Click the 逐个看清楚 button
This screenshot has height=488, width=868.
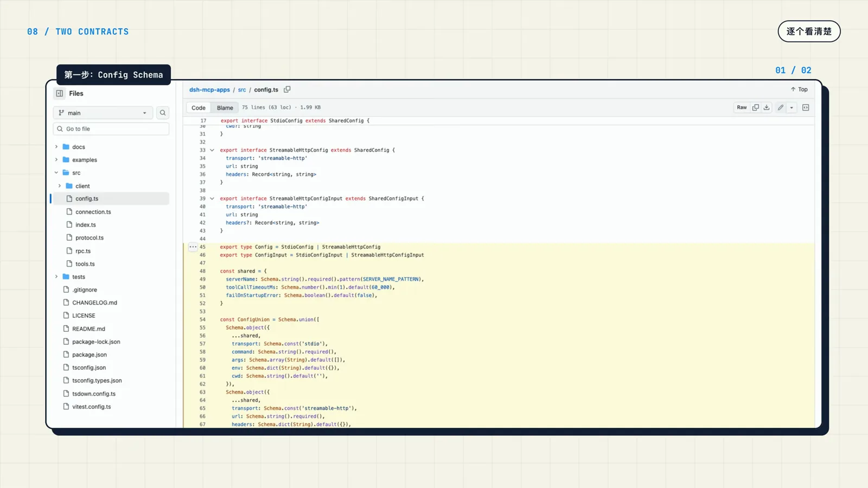(809, 31)
